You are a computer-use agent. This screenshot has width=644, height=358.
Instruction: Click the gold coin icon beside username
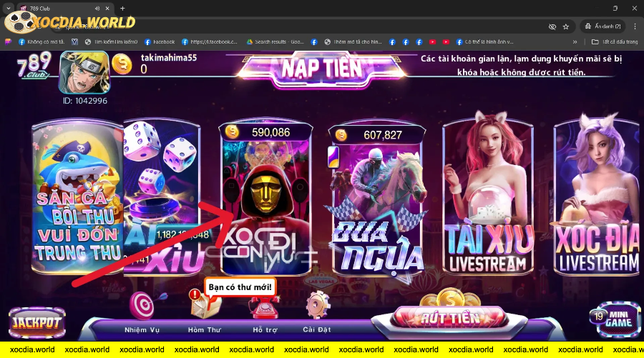[122, 64]
